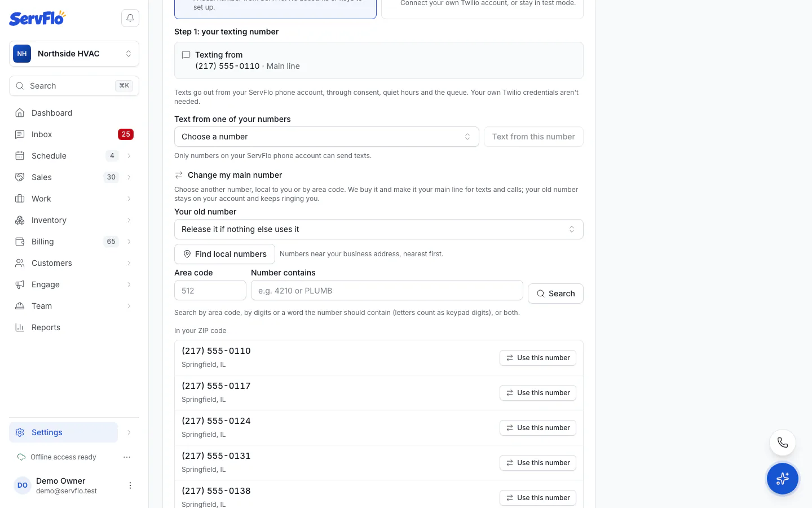
Task: Expand the Billing submenu chevron
Action: click(129, 242)
